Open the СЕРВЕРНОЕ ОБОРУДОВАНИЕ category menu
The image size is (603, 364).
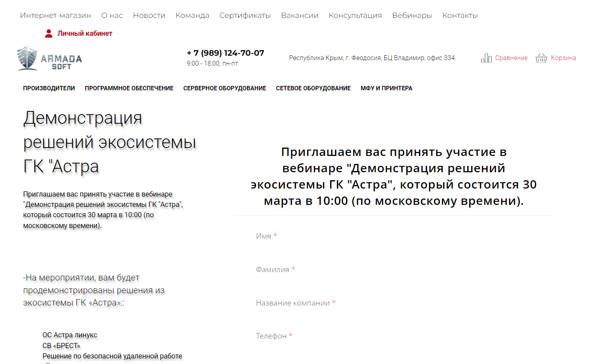click(x=225, y=88)
